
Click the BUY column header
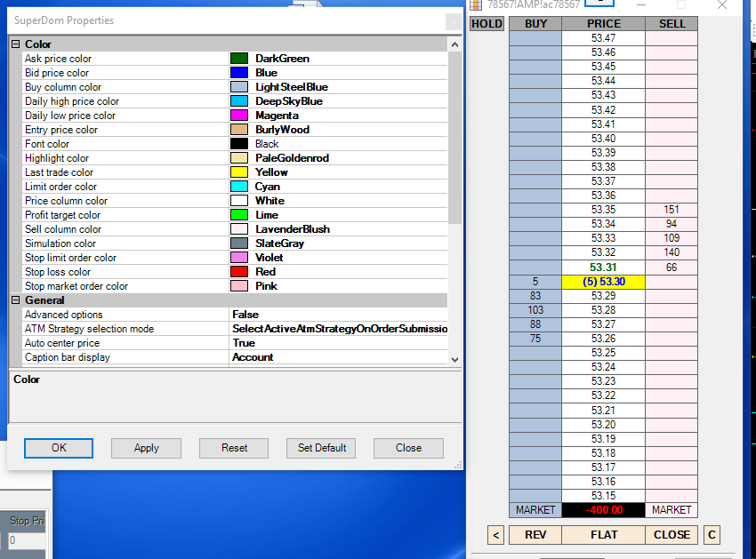(535, 24)
